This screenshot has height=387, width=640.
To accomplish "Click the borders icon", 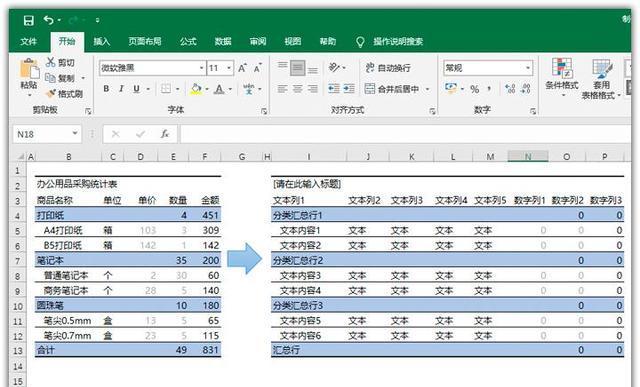I will (166, 89).
